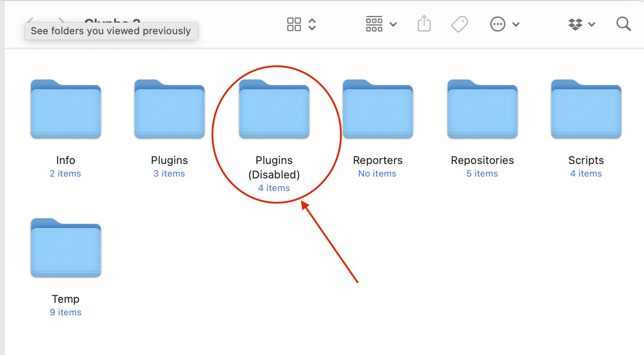Expand the chevron beside the ellipsis icon
The height and width of the screenshot is (355, 644).
[516, 24]
